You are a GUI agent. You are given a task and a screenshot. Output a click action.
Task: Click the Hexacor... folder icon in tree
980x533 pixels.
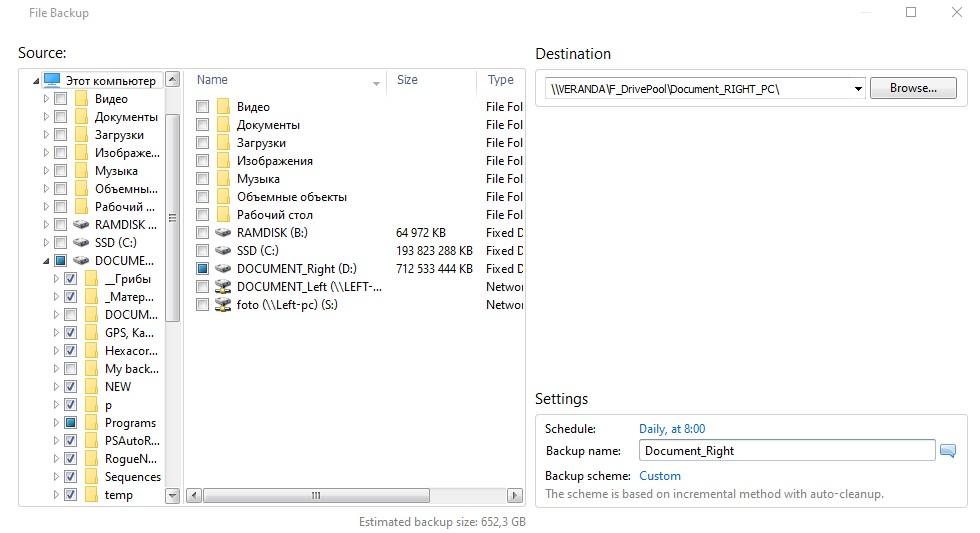point(91,351)
